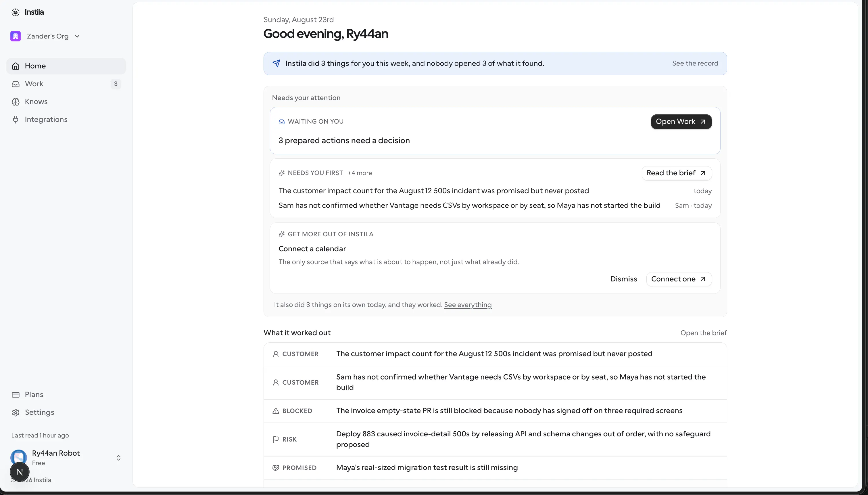This screenshot has width=868, height=495.
Task: Select the Connect a calendar heading
Action: 312,249
